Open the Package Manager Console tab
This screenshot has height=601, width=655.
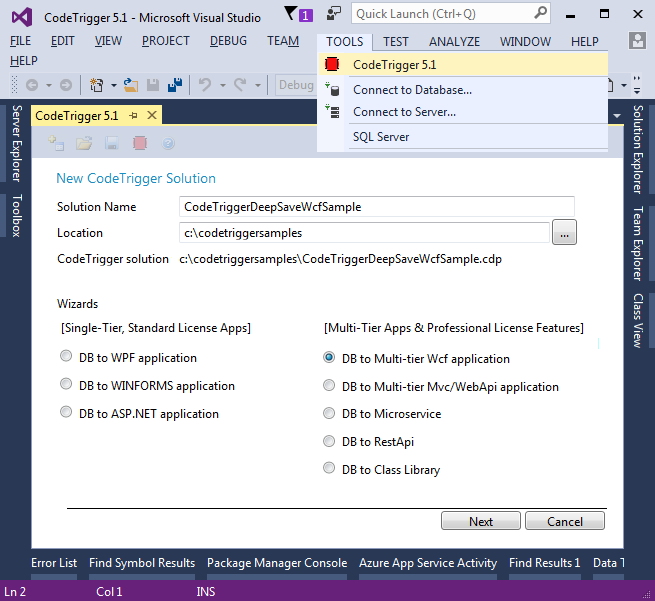(x=276, y=563)
